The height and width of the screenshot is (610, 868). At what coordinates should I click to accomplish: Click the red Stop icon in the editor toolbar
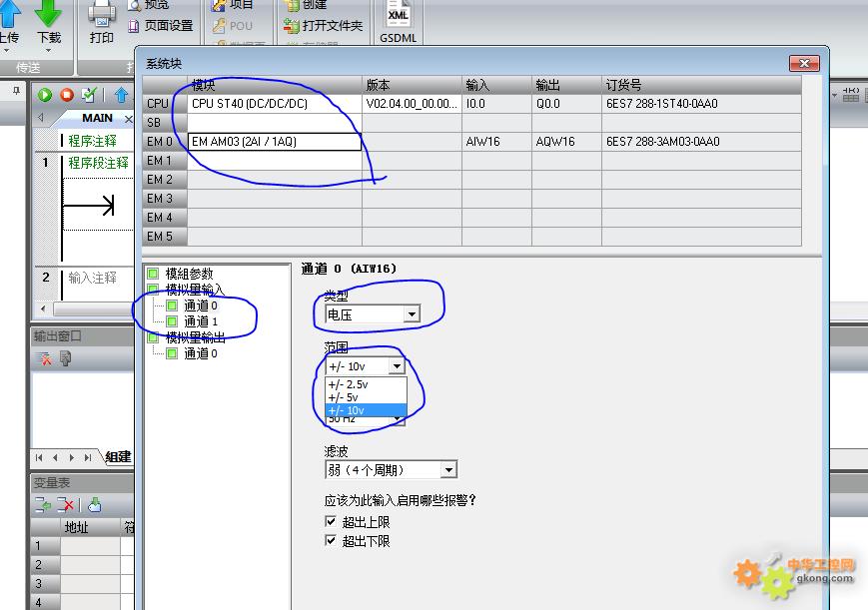[67, 95]
